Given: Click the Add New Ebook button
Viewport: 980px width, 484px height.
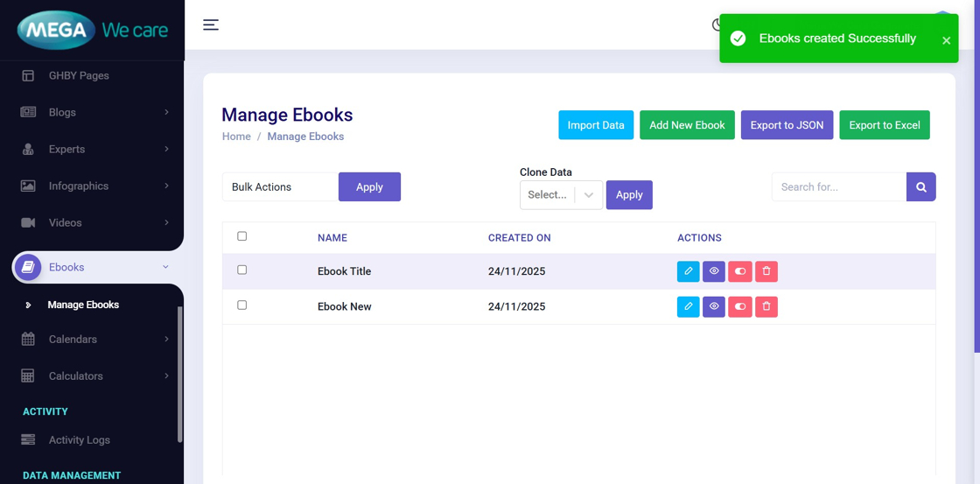Looking at the screenshot, I should point(687,125).
